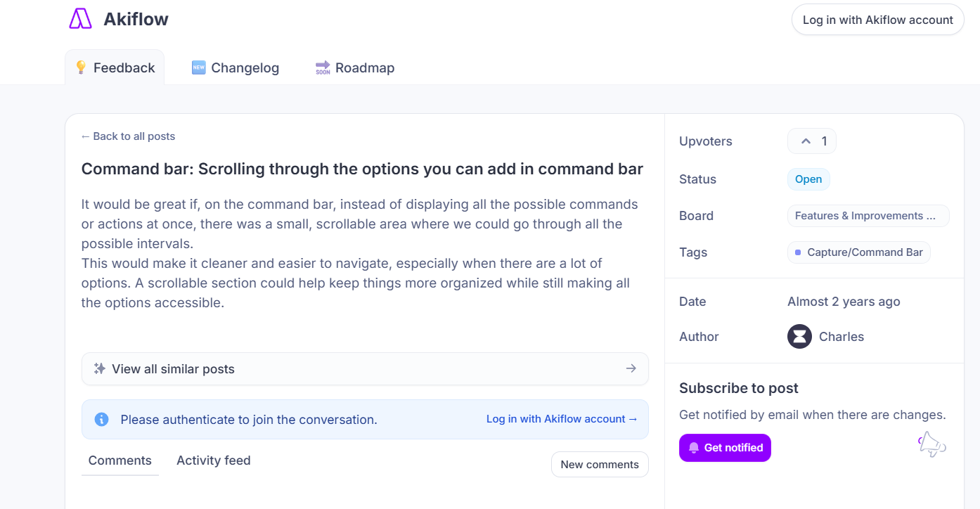Click Get notified by email description text
The image size is (980, 509).
[813, 415]
